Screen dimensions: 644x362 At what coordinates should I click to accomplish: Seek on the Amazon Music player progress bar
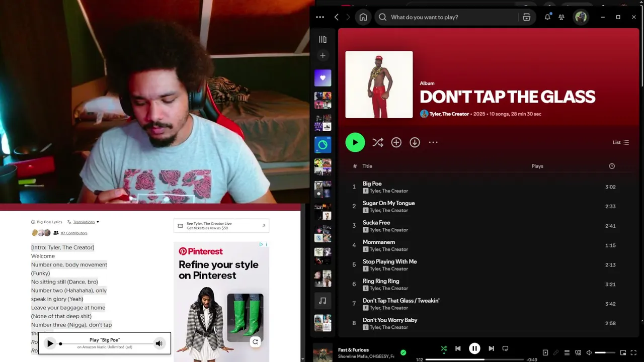coord(106,344)
